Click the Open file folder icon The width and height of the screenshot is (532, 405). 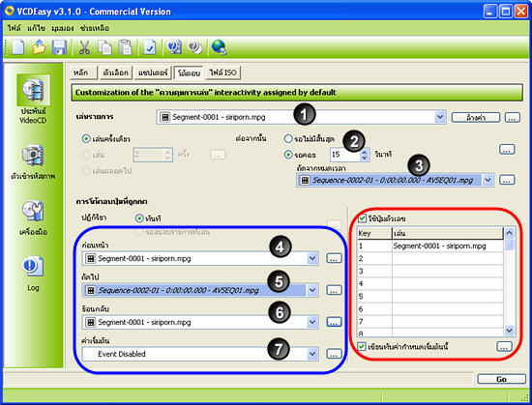(x=39, y=46)
